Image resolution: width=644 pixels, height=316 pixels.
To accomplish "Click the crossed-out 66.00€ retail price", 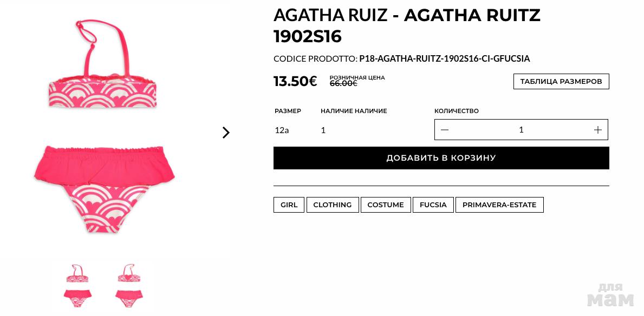I will 343,83.
